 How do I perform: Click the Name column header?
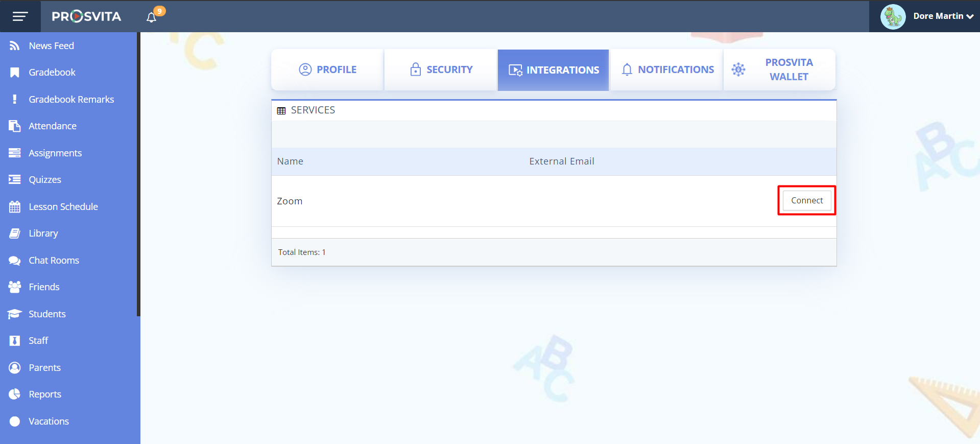click(290, 161)
